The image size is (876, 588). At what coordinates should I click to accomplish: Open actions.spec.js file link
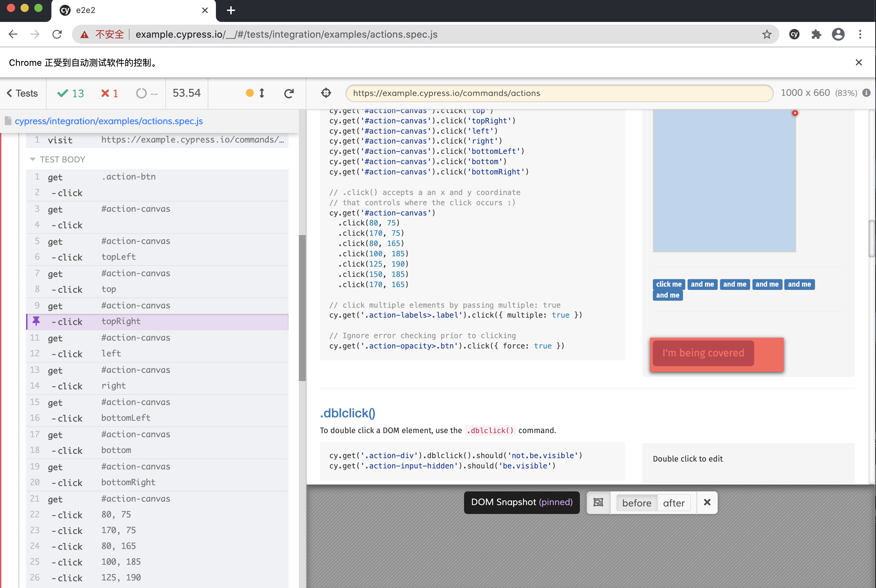point(109,121)
